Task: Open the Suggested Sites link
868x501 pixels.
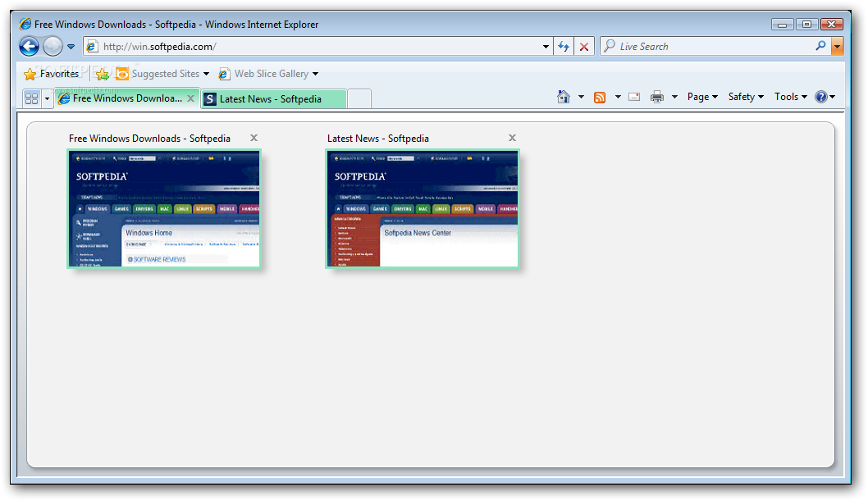Action: [158, 74]
